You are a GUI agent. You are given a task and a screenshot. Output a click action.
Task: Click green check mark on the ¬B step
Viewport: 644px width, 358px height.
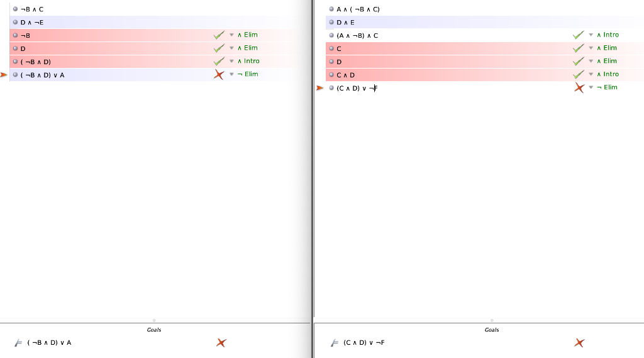(219, 35)
